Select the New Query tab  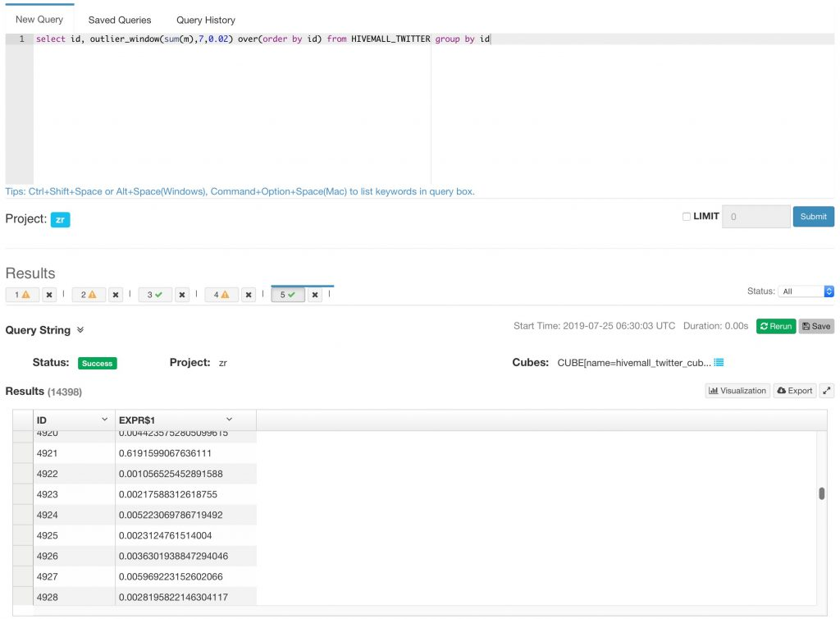click(x=39, y=20)
